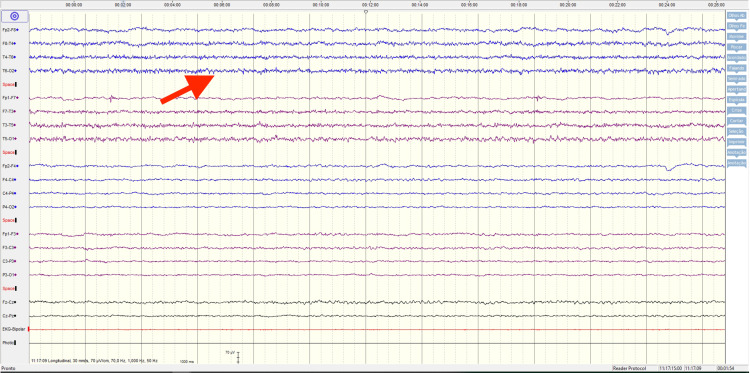The width and height of the screenshot is (750, 373).
Task: Click the small marker on the time ruler
Action: [x=366, y=11]
